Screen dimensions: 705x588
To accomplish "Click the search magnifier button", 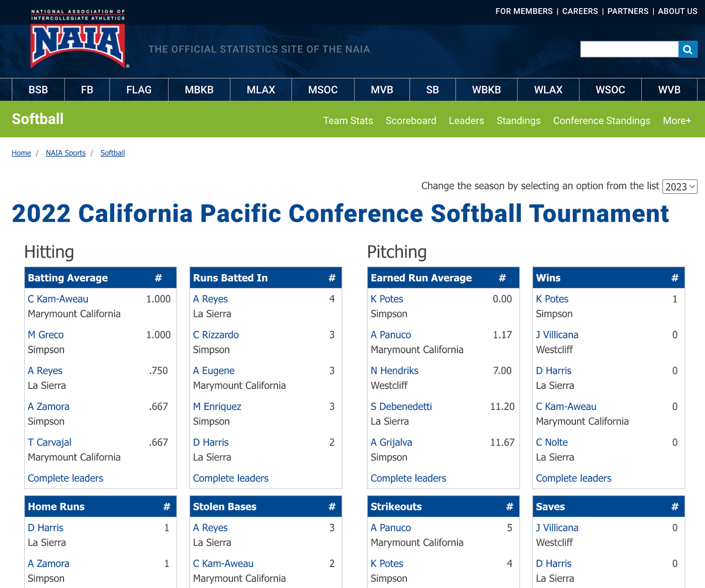I will pyautogui.click(x=687, y=49).
